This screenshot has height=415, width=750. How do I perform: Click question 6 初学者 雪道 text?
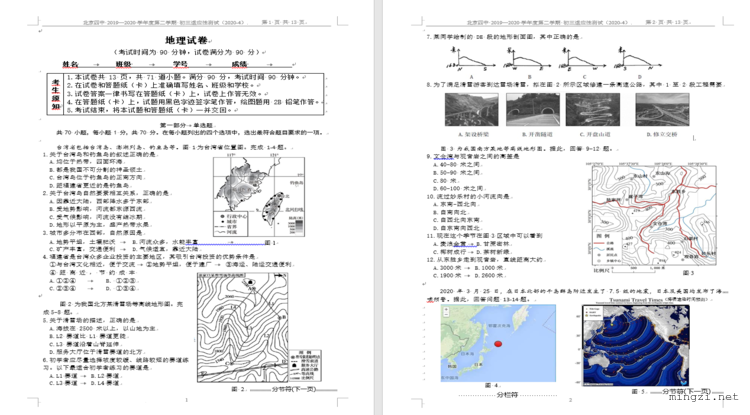[116, 363]
